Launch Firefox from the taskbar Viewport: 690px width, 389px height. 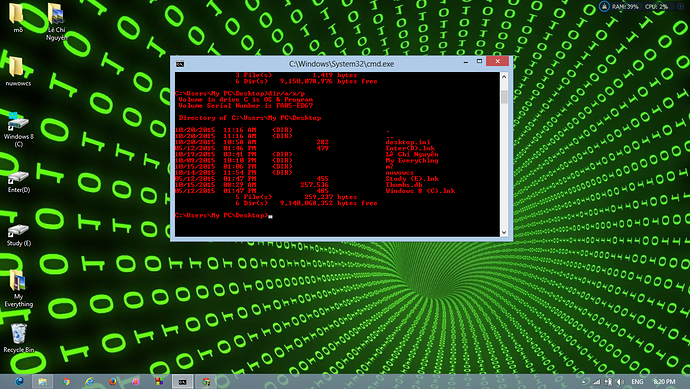(x=113, y=382)
